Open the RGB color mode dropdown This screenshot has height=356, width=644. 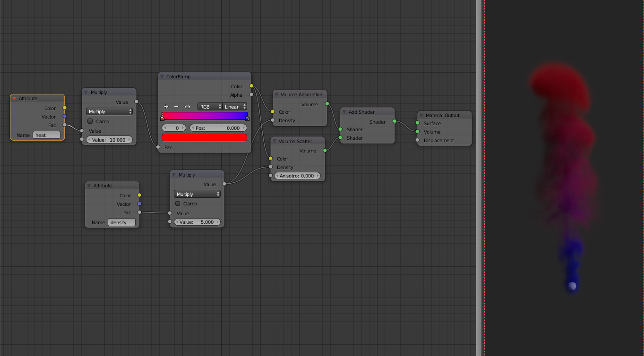(x=210, y=107)
